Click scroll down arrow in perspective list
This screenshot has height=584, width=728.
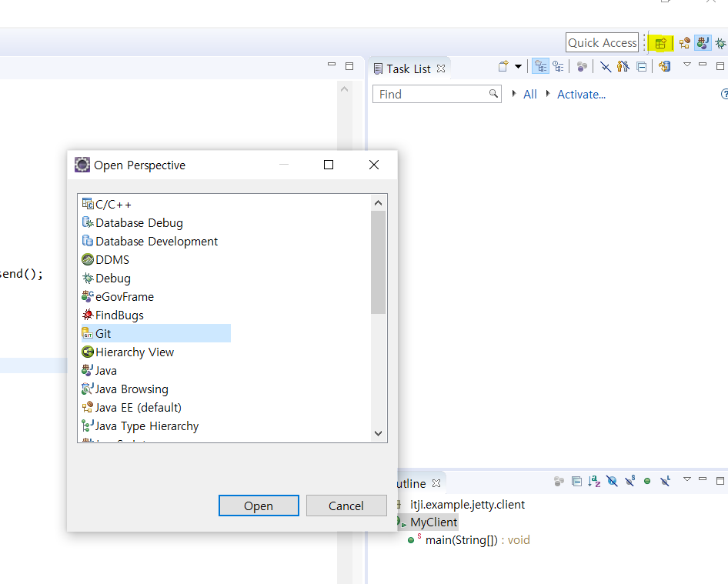(x=378, y=433)
